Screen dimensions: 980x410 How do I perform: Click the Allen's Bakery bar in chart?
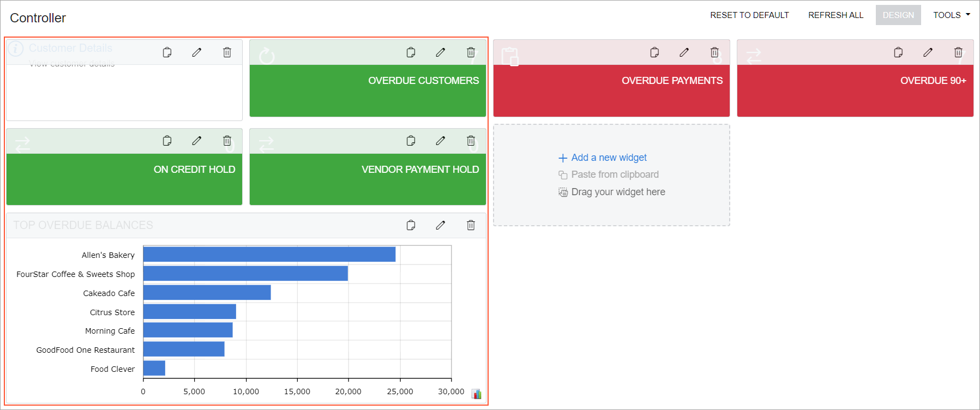269,254
